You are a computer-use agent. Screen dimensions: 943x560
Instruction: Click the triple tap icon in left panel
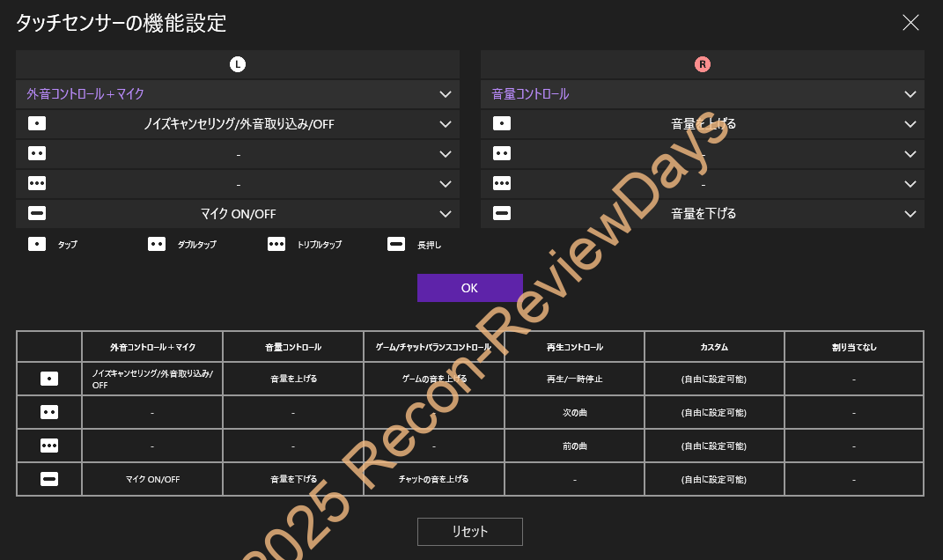pos(37,184)
